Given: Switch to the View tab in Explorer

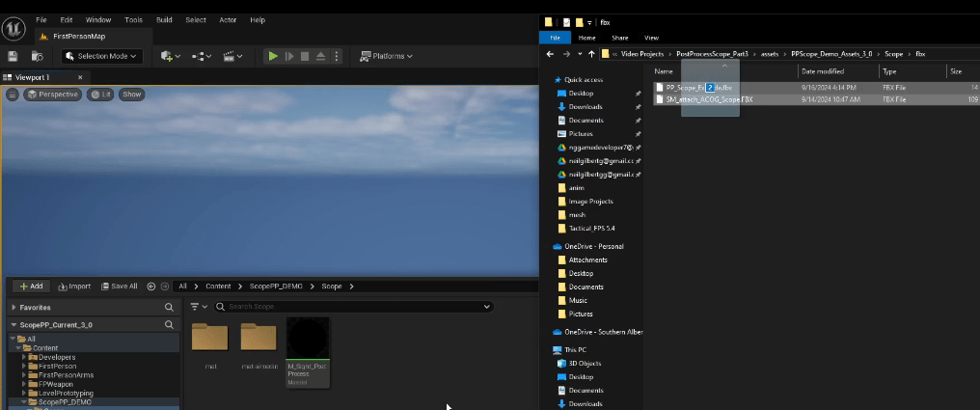Looking at the screenshot, I should coord(651,38).
